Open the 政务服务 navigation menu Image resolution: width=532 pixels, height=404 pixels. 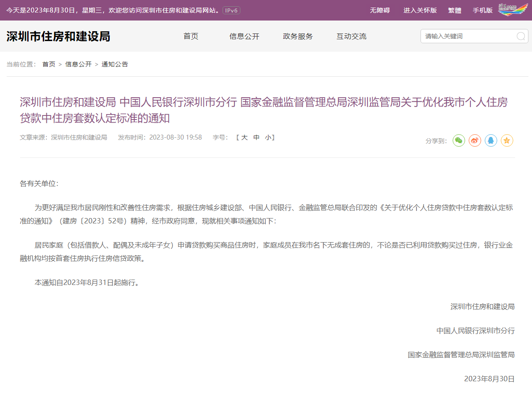pos(298,37)
